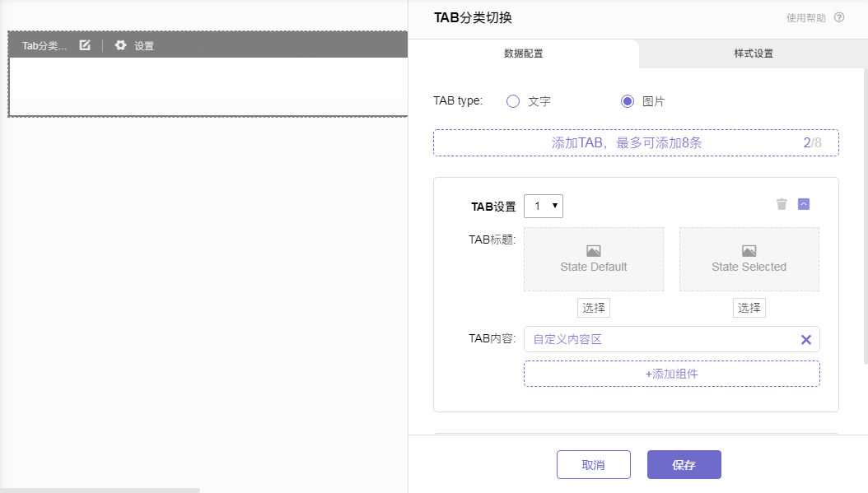The height and width of the screenshot is (493, 868).
Task: Click the 使用帮助 question mark icon
Action: pyautogui.click(x=839, y=17)
